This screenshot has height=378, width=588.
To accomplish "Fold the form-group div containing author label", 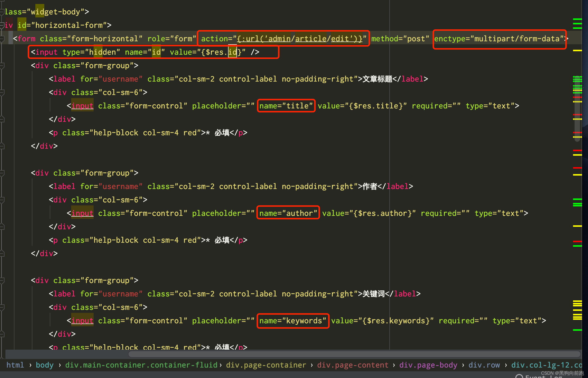I will pos(2,173).
